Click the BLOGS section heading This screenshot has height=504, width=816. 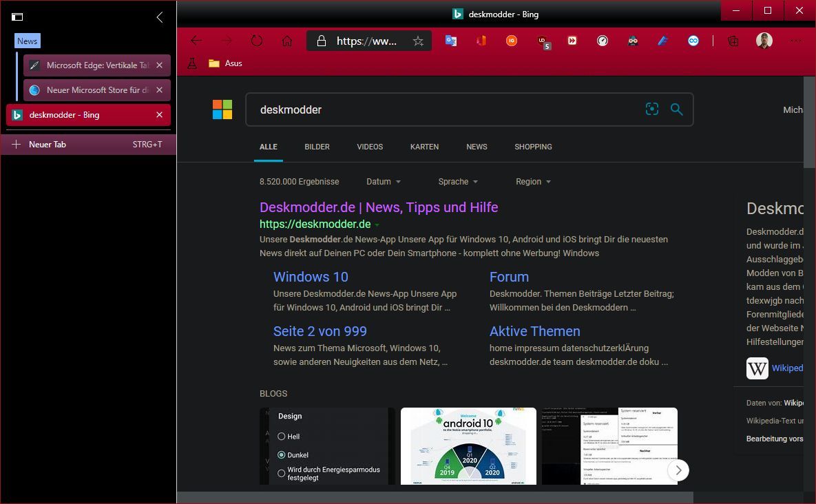click(273, 394)
